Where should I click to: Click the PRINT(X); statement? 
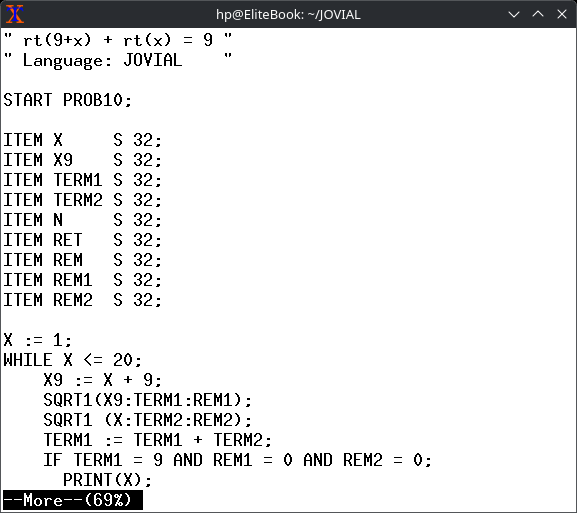pyautogui.click(x=107, y=480)
